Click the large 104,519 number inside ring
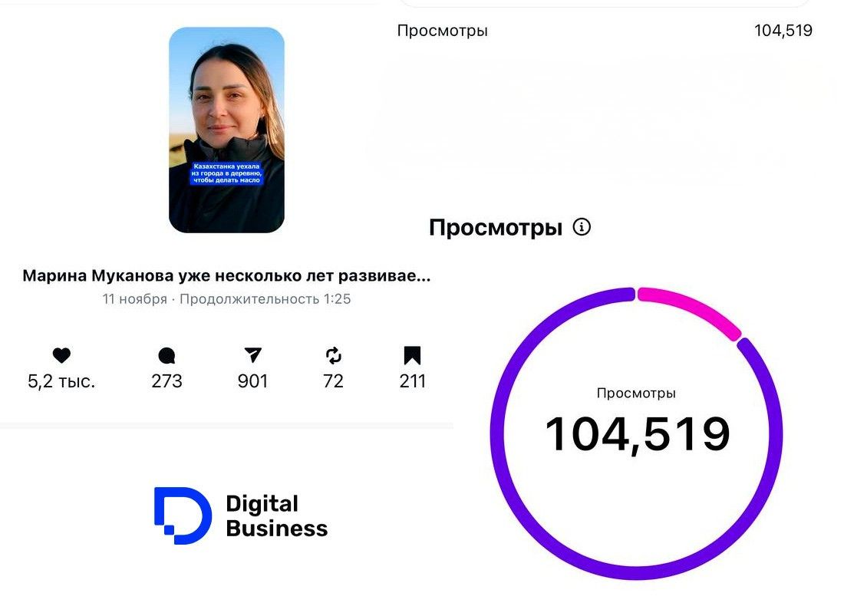Screen dimensions: 844x616 (x=637, y=434)
